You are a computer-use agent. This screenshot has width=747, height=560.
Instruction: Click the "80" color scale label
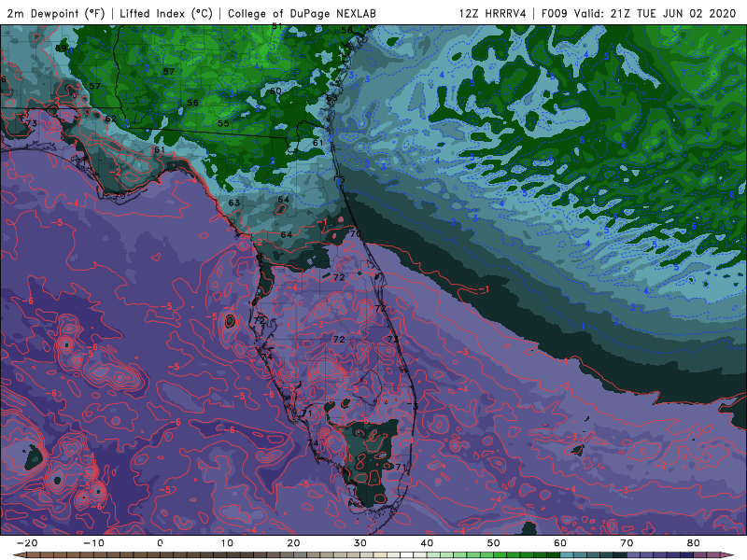(x=694, y=543)
